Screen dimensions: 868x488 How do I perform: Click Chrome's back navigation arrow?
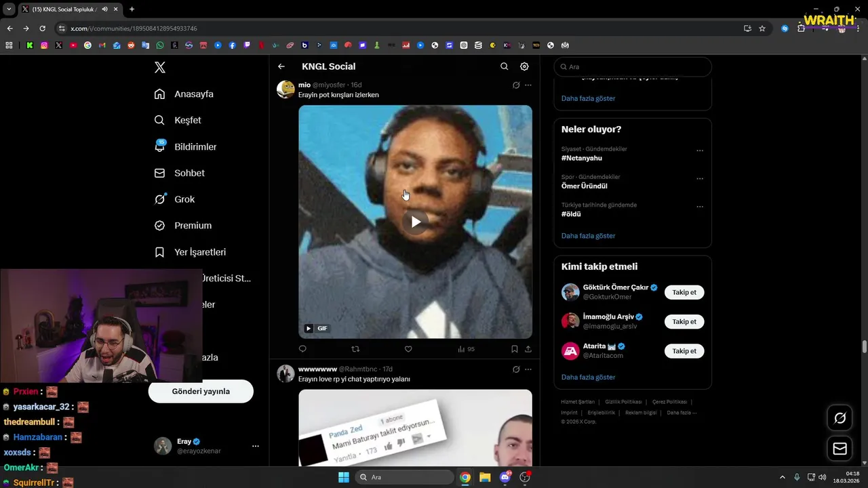coord(9,28)
